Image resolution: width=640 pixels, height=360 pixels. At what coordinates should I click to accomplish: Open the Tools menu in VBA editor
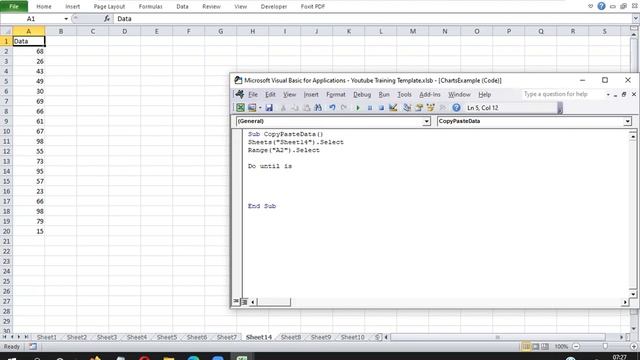pos(404,94)
